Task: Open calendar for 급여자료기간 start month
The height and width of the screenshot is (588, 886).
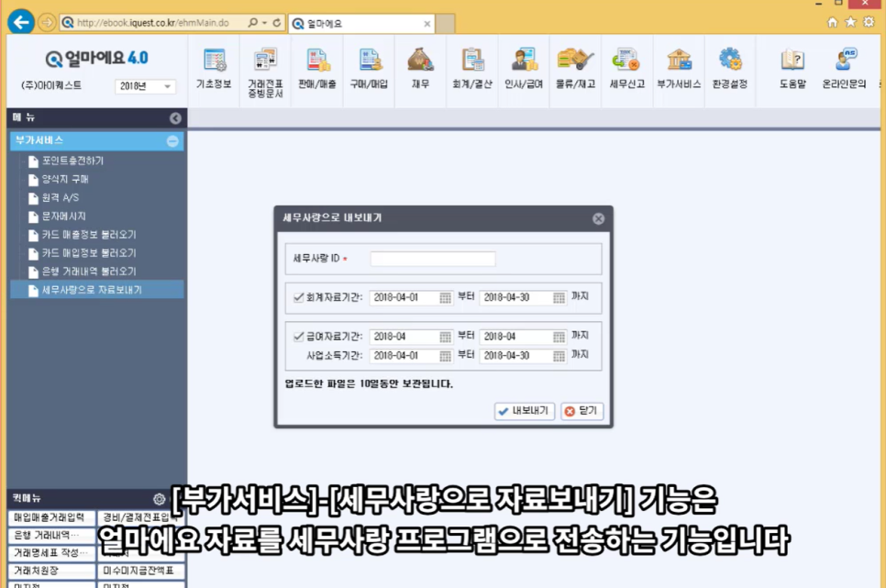Action: (445, 337)
